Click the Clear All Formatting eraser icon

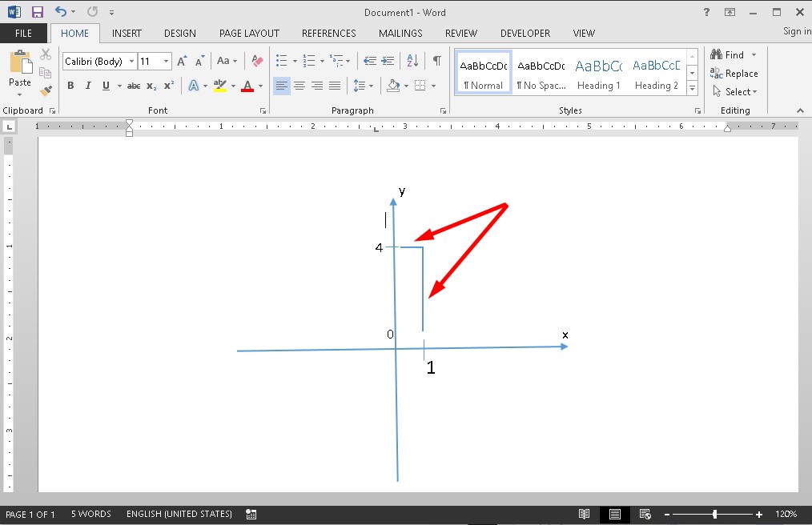(257, 61)
